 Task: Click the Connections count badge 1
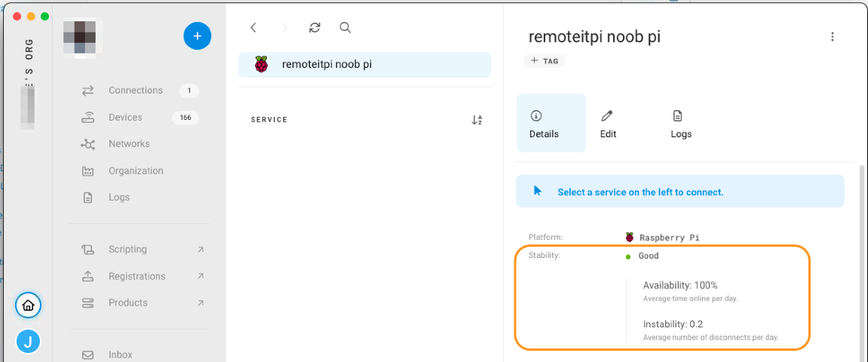pyautogui.click(x=189, y=90)
